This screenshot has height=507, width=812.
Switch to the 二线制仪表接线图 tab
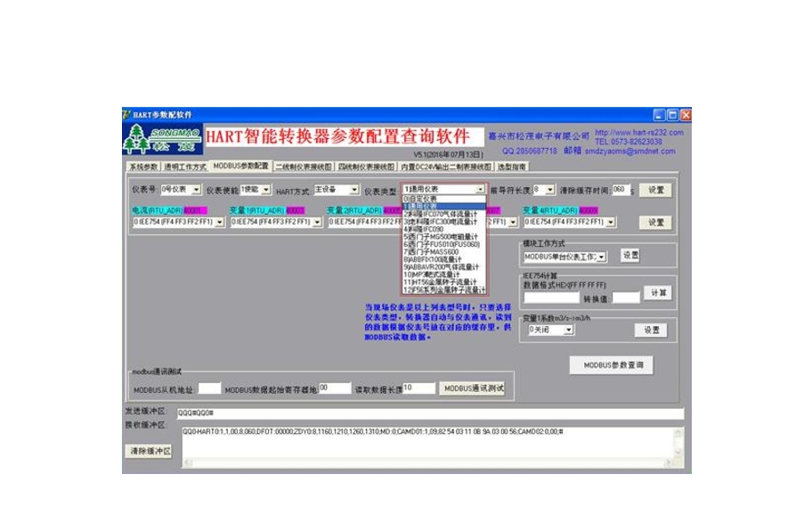pos(304,167)
